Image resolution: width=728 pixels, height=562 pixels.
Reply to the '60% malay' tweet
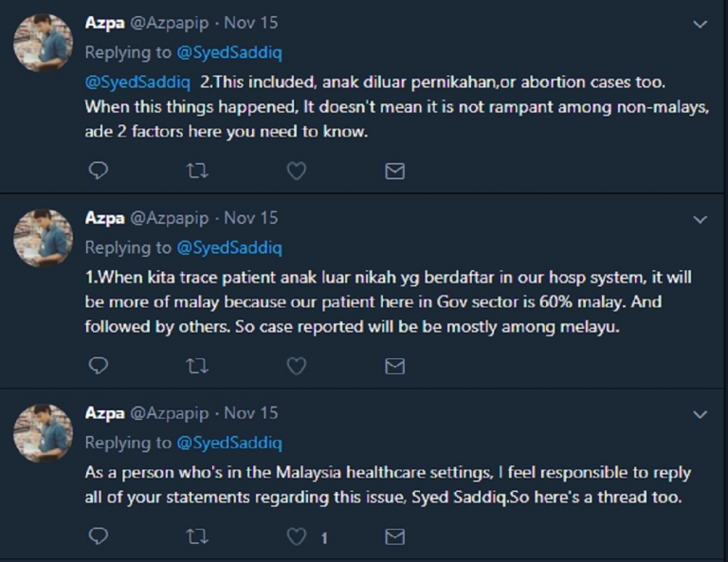point(98,366)
